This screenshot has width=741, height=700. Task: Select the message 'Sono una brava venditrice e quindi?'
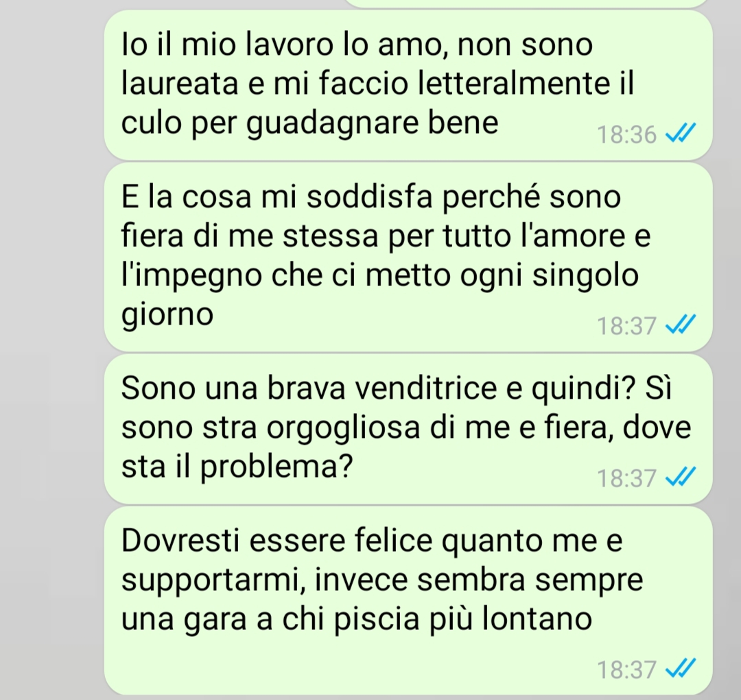click(x=408, y=429)
